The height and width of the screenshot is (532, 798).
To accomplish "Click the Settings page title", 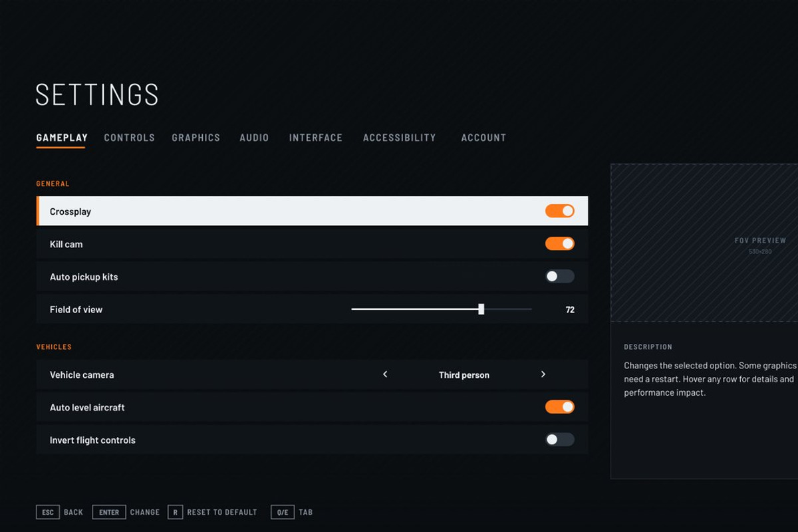I will point(97,95).
